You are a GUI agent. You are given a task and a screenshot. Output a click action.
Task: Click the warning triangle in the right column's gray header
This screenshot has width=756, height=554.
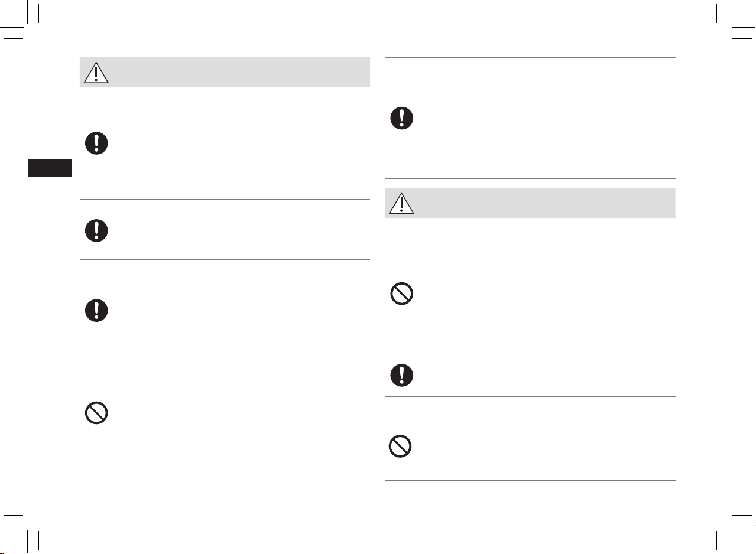pyautogui.click(x=401, y=203)
